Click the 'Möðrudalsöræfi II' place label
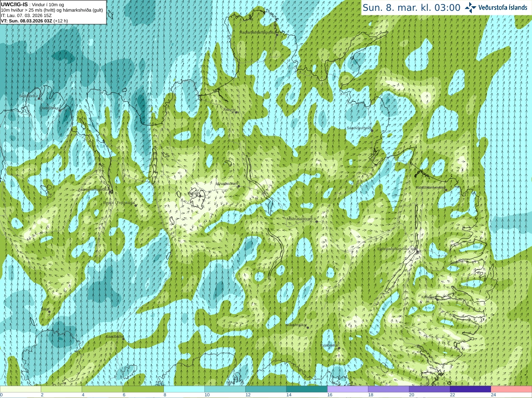Screen dimensions: 532x398 pyautogui.click(x=301, y=219)
